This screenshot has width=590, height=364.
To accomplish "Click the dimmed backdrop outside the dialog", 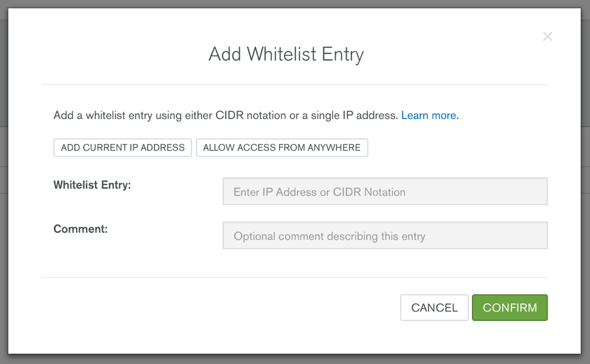I will tap(4, 188).
